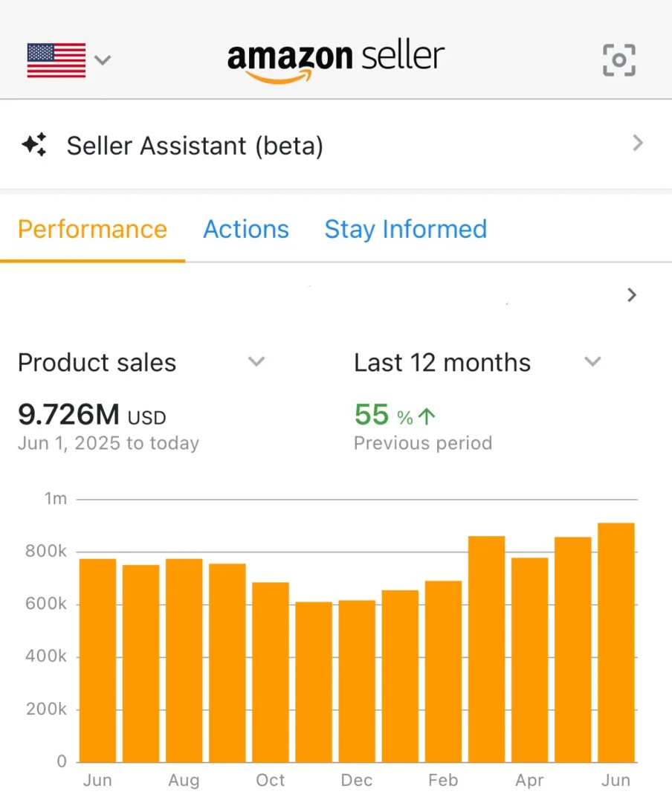Open the US flag marketplace selector
Viewport: 672px width, 803px height.
pyautogui.click(x=56, y=60)
